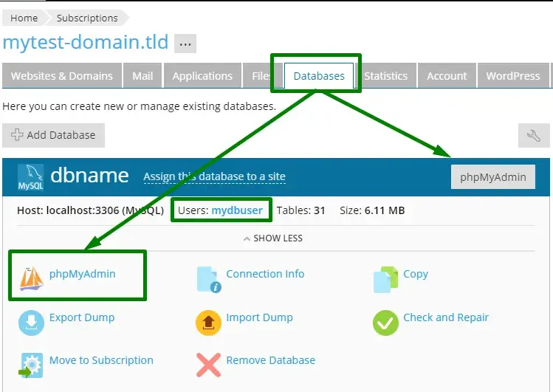Open the mydbuser user link
This screenshot has width=553, height=392.
[237, 210]
